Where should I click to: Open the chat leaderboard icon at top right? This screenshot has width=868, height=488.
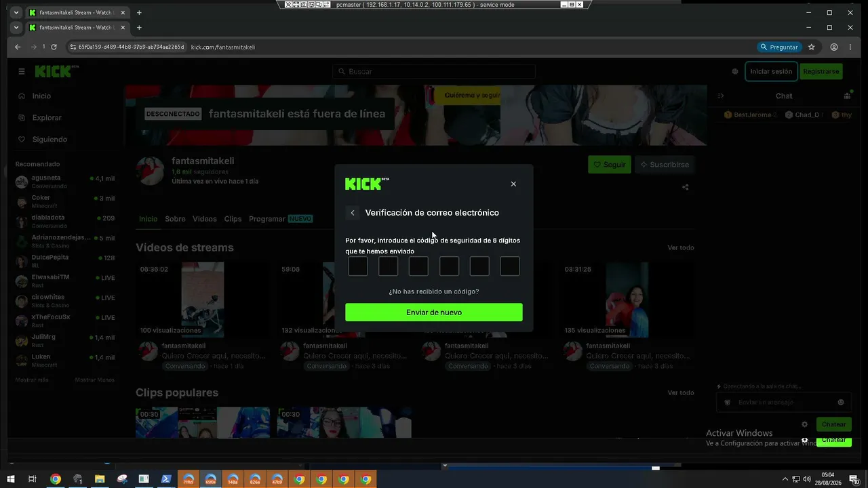click(847, 96)
